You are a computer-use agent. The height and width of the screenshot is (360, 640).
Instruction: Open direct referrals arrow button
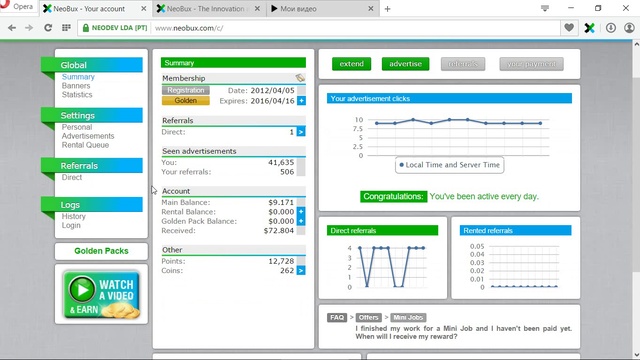[x=301, y=132]
